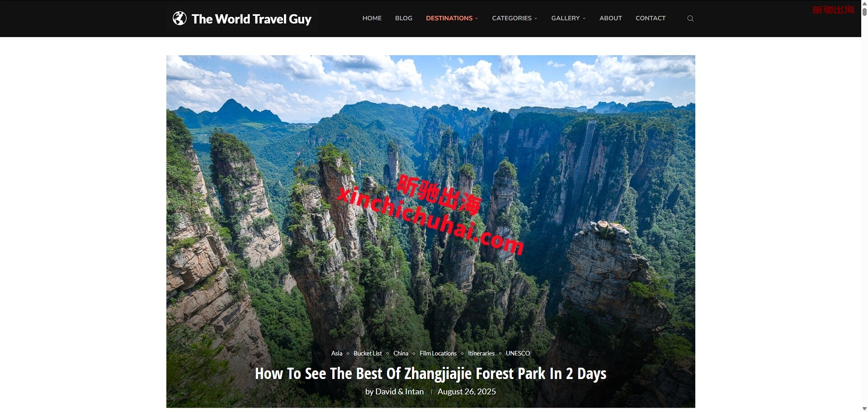Select the UNESCO category tag
868x412 pixels.
click(x=518, y=353)
